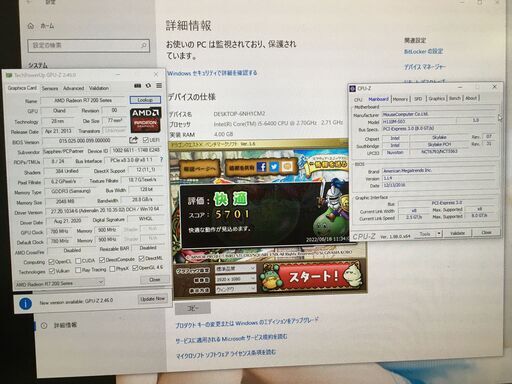This screenshot has height=384, width=512.
Task: Open the AMD Radeon R7 200 Series dropdown
Action: coord(60,283)
